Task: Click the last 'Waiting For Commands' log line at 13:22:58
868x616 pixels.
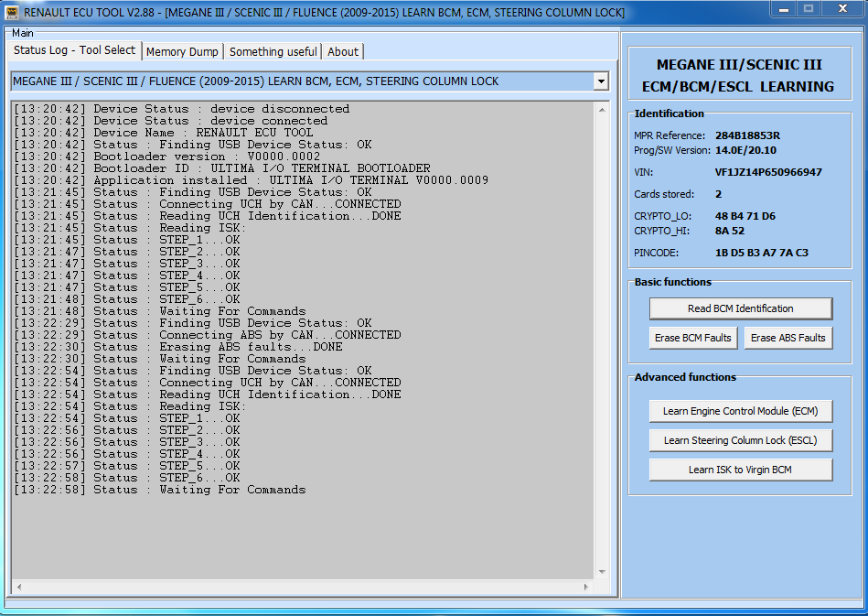Action: tap(160, 491)
